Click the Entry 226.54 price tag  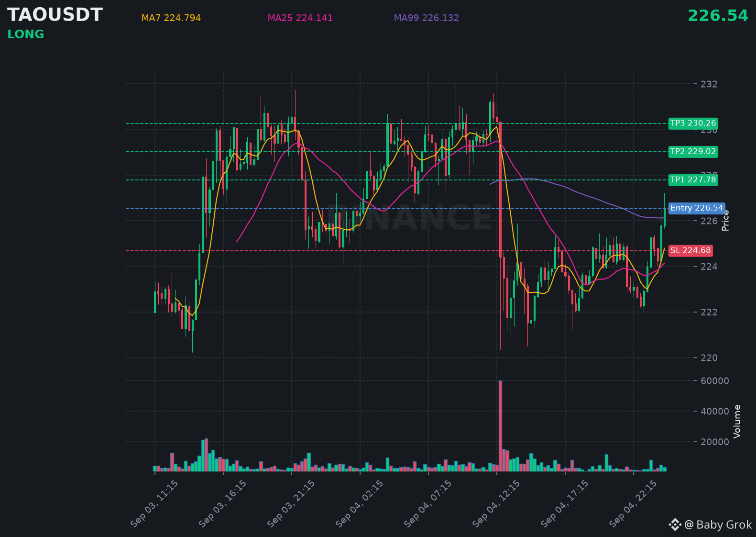coord(696,208)
